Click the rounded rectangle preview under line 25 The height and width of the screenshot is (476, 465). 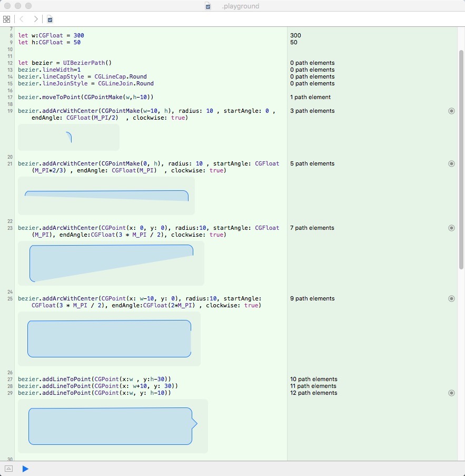(109, 338)
